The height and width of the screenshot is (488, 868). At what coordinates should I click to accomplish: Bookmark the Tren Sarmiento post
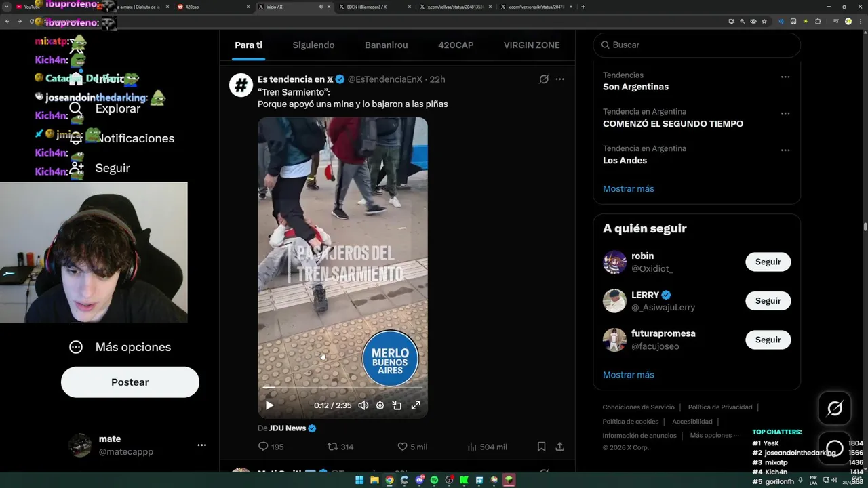pyautogui.click(x=541, y=447)
